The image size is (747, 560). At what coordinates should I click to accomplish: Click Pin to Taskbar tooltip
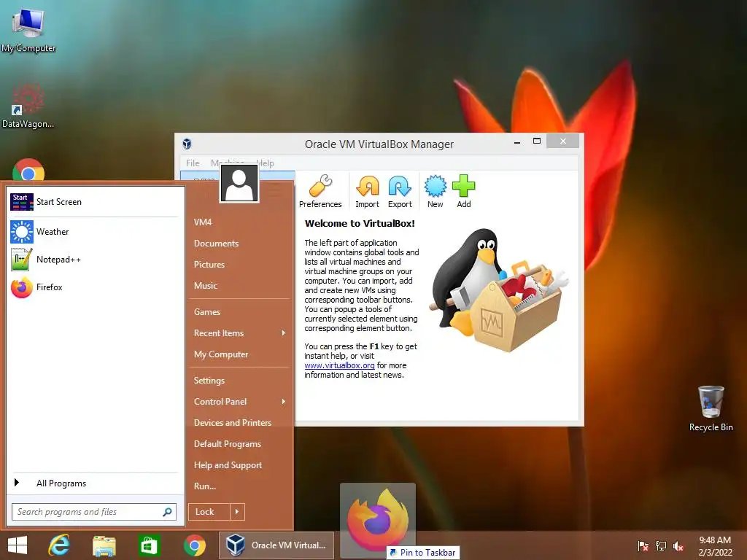point(423,553)
